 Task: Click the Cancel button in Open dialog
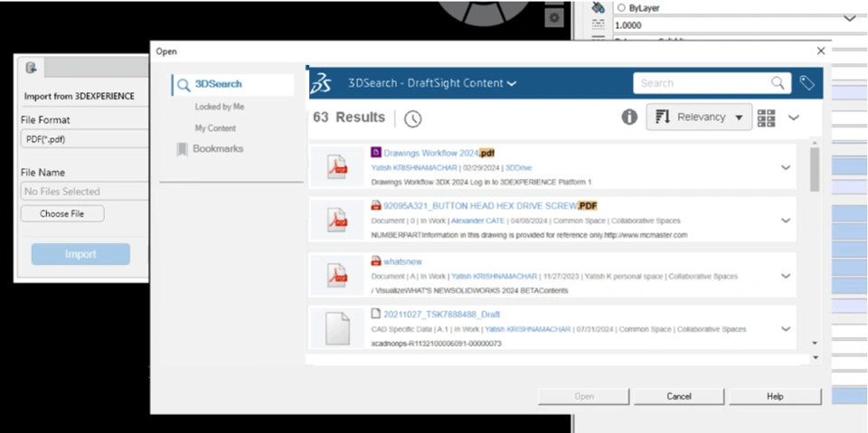[x=679, y=397]
